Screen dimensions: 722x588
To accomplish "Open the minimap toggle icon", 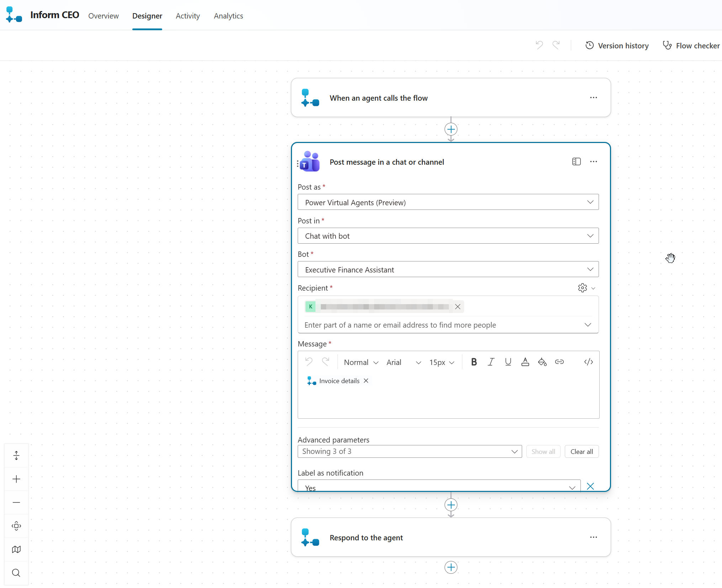I will [16, 549].
